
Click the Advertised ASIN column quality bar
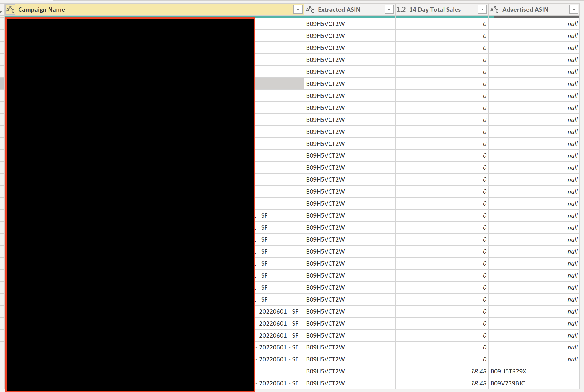click(x=534, y=17)
